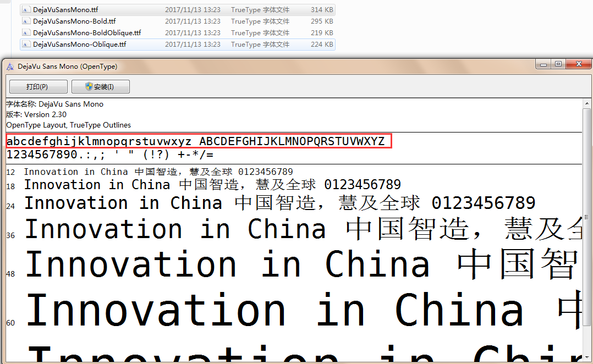The width and height of the screenshot is (593, 364).
Task: Close the DejaVu Sans Mono window
Action: tap(579, 64)
